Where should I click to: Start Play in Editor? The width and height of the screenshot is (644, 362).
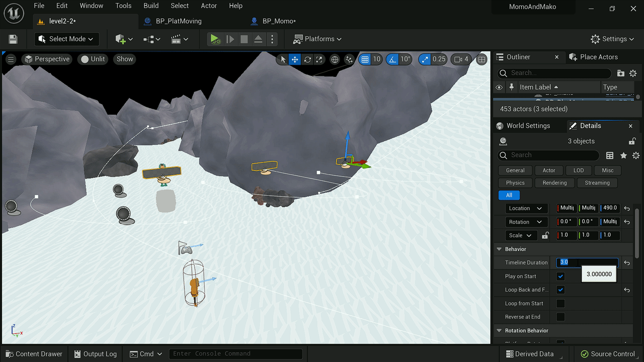(215, 39)
